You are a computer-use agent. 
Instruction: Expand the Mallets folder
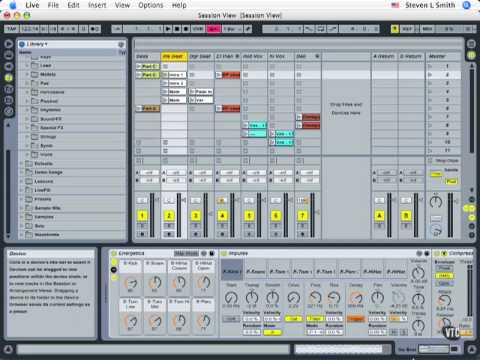click(x=27, y=74)
